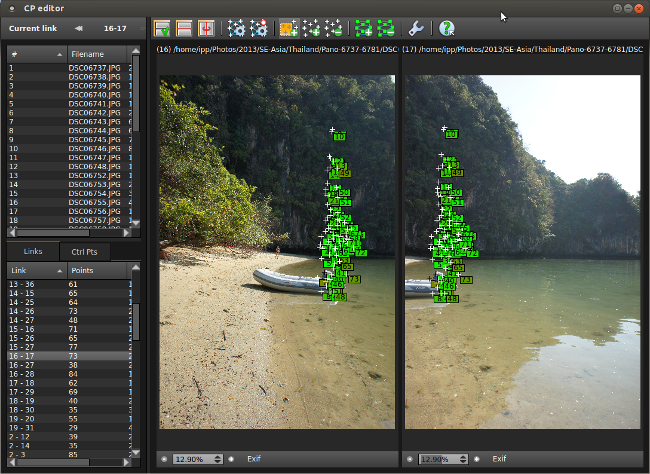Image resolution: width=650 pixels, height=474 pixels.
Task: Click Exif under the left image
Action: (254, 459)
